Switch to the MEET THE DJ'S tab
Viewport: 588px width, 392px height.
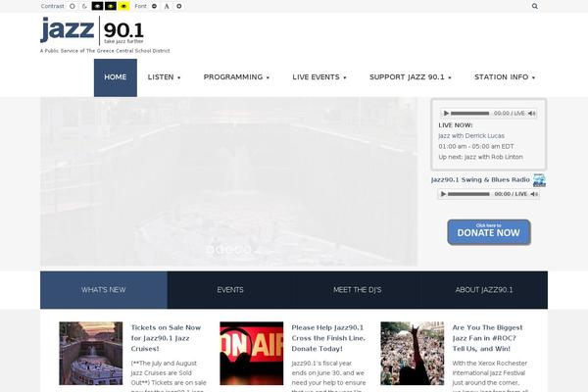358,290
